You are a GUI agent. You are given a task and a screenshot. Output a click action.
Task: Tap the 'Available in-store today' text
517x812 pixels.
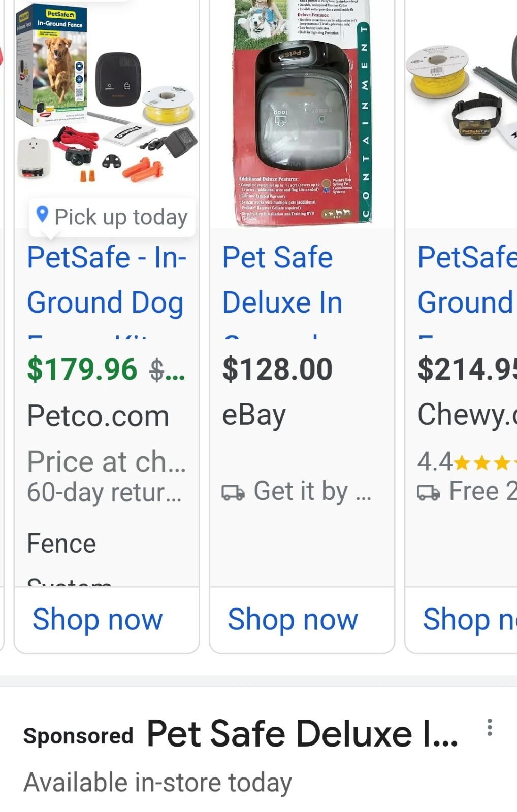click(157, 782)
